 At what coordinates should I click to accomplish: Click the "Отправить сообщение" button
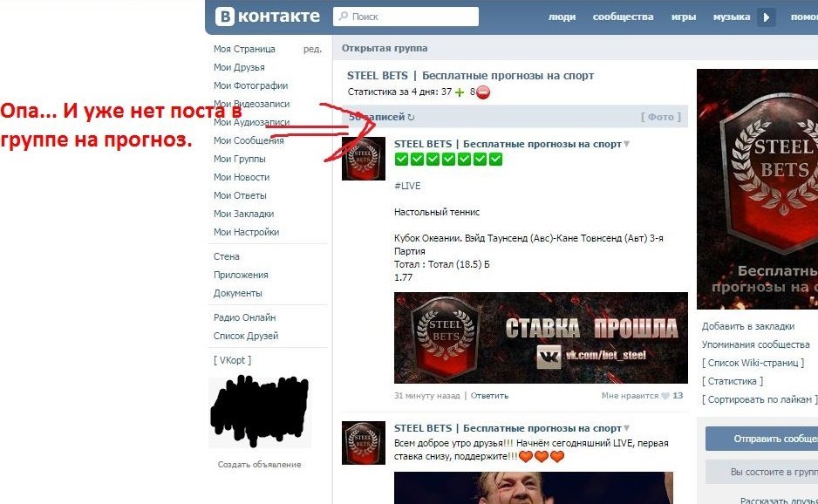761,439
